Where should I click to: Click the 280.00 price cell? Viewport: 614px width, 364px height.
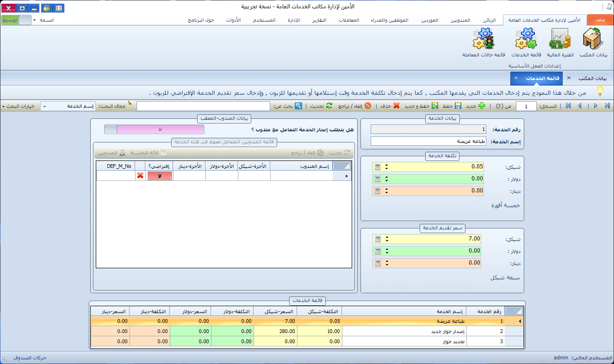click(276, 331)
